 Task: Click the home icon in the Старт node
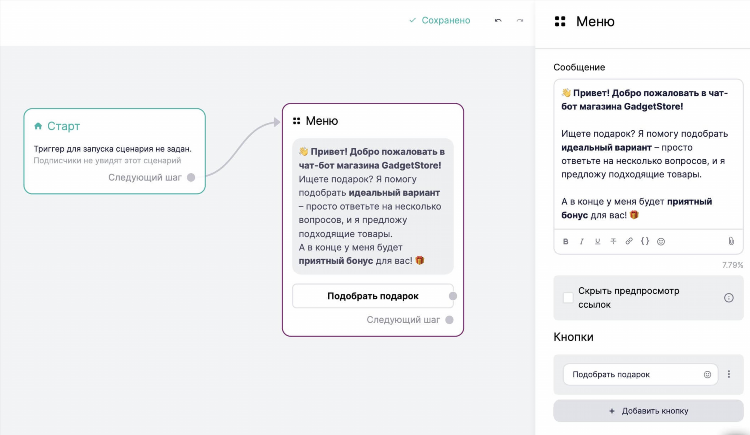click(x=38, y=126)
